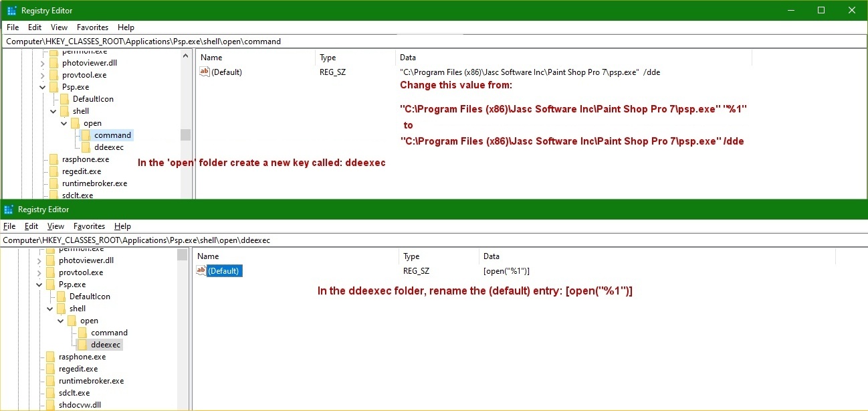Click top tree scrollbar up arrow
Viewport: 868px width, 411px height.
(186, 57)
